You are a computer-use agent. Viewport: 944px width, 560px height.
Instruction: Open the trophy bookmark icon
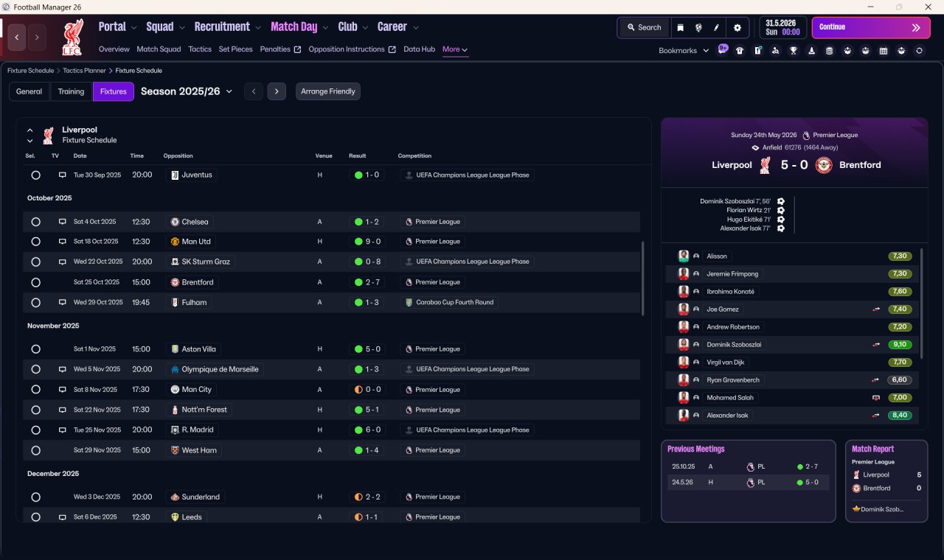pos(794,51)
